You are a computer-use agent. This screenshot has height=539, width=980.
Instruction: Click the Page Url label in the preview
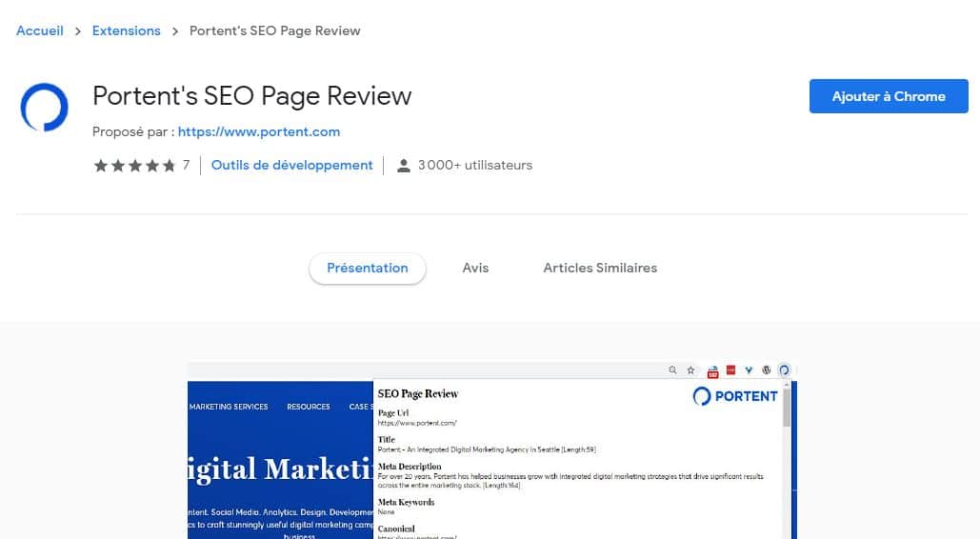point(393,413)
